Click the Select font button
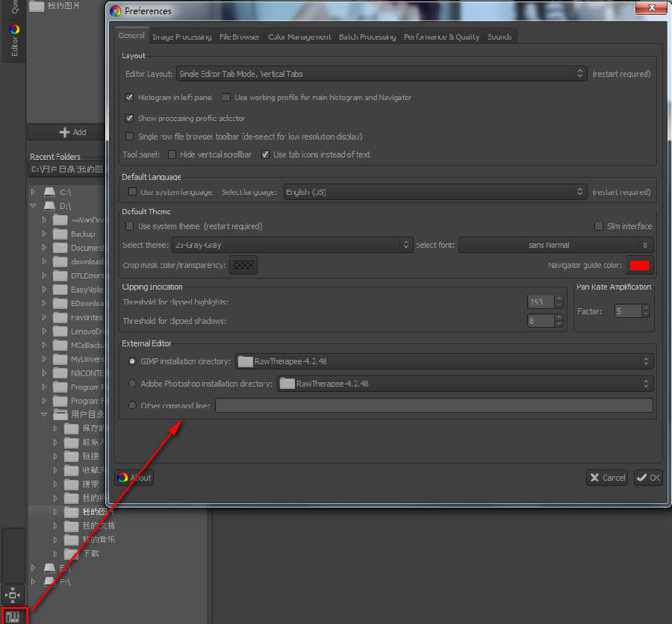 [556, 245]
